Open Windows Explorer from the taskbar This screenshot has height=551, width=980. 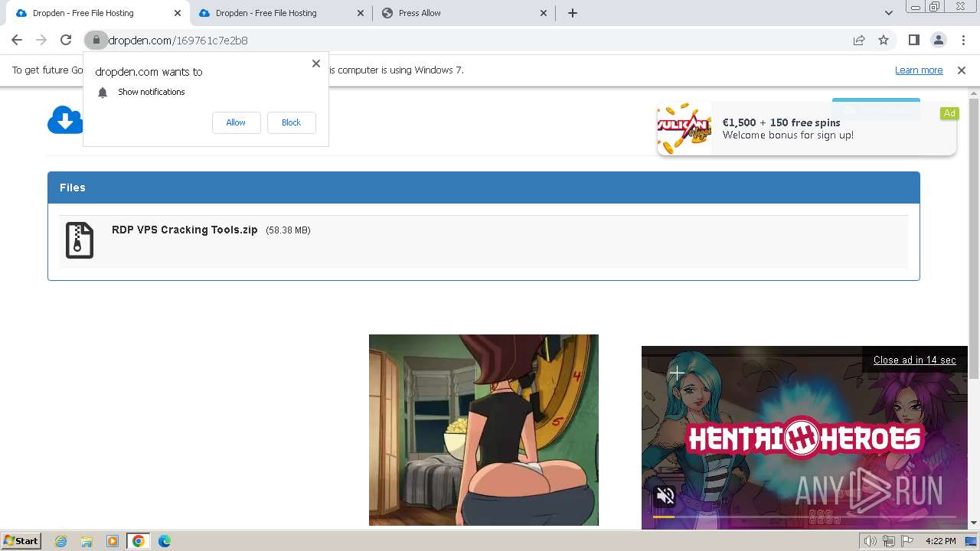tap(87, 541)
